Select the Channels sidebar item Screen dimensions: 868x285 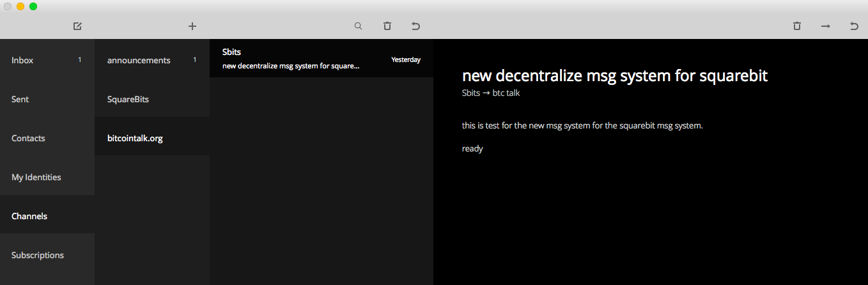click(47, 216)
